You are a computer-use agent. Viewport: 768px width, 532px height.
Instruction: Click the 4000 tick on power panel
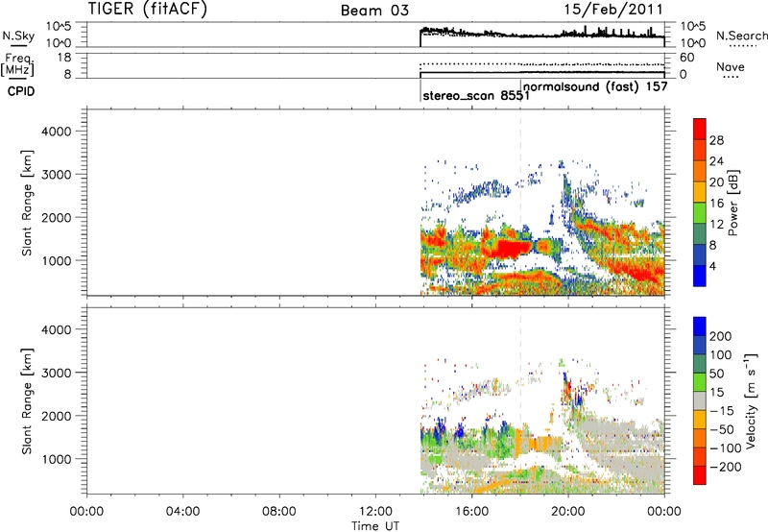56,132
